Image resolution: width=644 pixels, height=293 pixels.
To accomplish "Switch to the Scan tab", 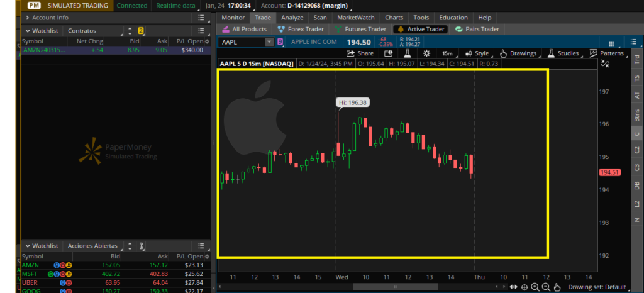I will [x=320, y=18].
